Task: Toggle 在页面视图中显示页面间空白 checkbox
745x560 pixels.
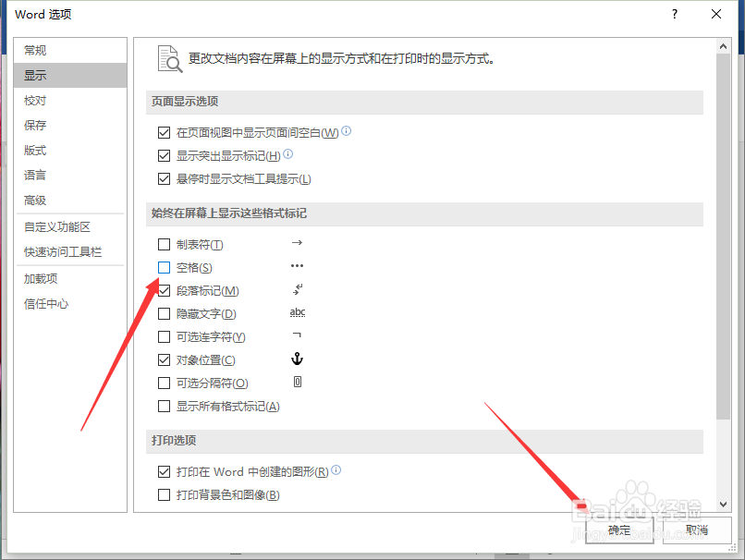Action: click(164, 132)
